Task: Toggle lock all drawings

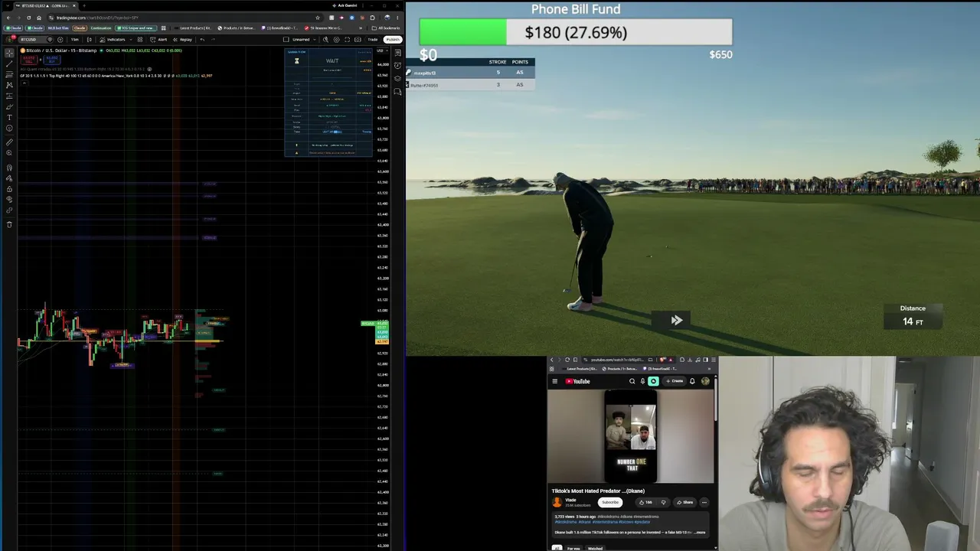Action: point(9,189)
